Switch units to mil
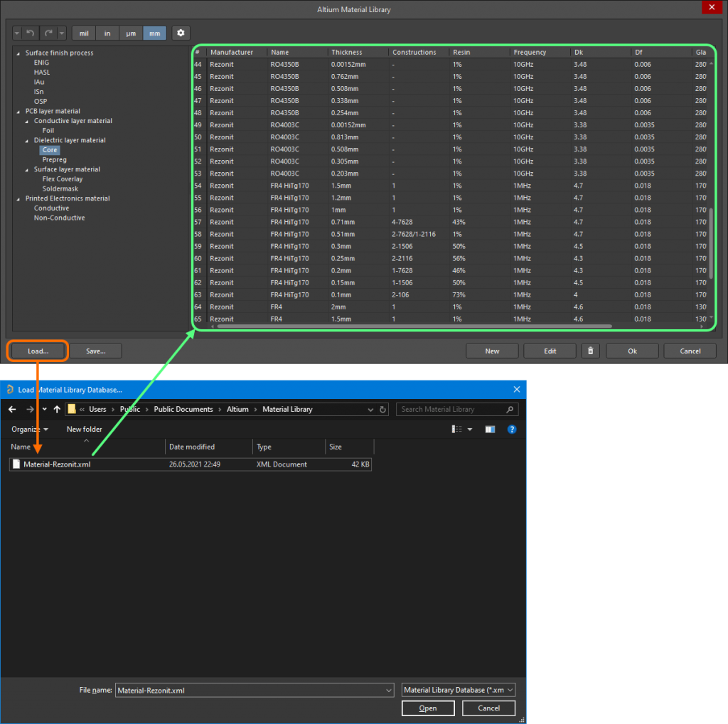 (x=84, y=33)
